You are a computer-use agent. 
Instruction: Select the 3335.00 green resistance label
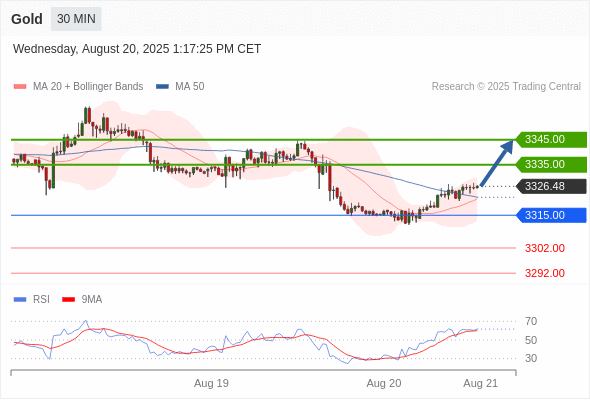551,164
